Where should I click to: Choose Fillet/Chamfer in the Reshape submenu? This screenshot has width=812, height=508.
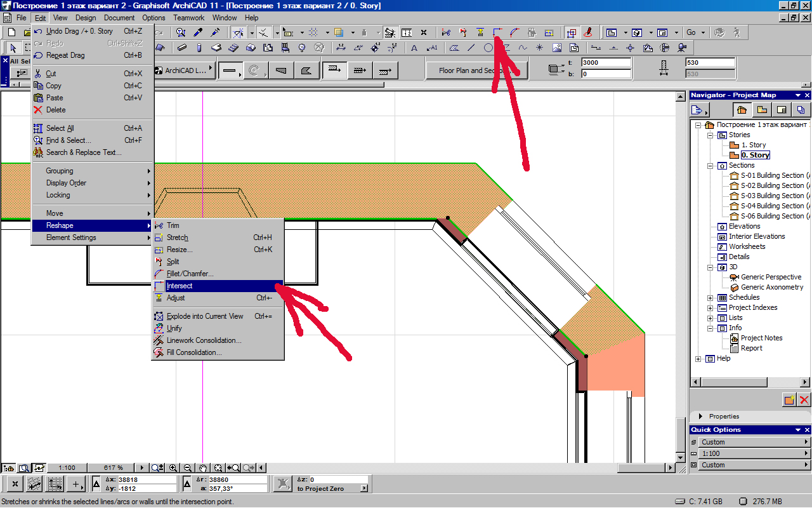click(x=217, y=274)
